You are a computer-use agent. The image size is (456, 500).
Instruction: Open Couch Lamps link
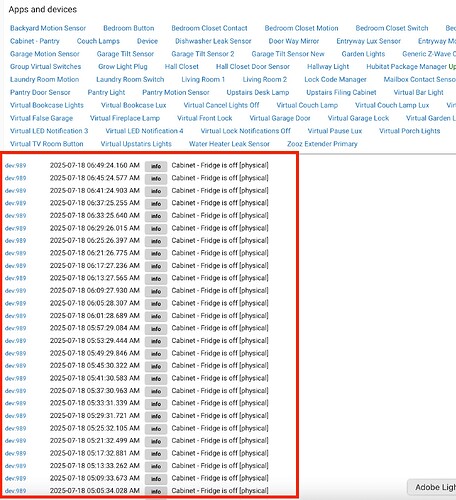click(98, 41)
